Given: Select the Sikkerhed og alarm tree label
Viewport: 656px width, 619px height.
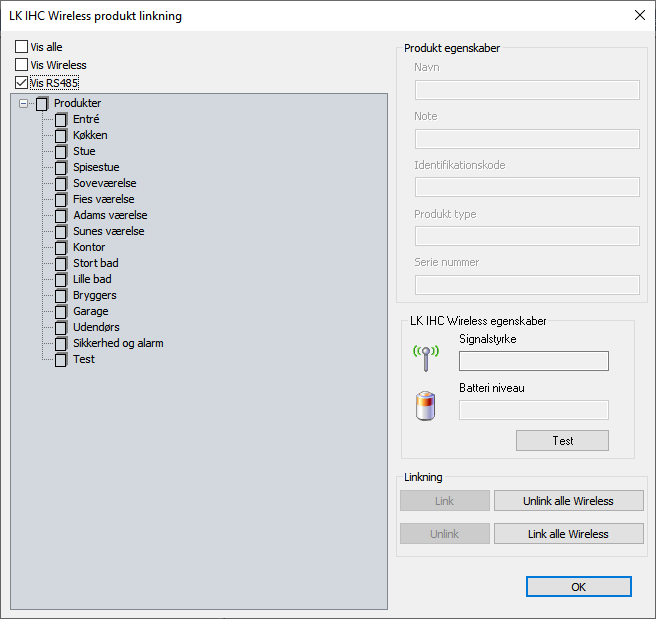Looking at the screenshot, I should 118,343.
